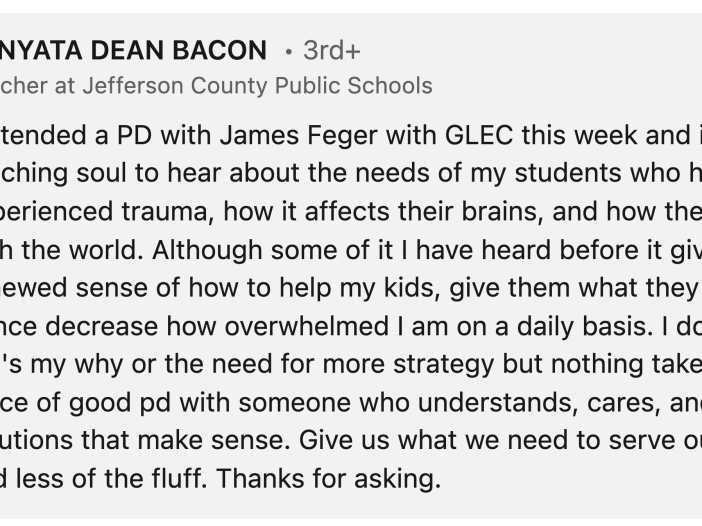Click the sentence starting 'Give us what we need'

500,440
